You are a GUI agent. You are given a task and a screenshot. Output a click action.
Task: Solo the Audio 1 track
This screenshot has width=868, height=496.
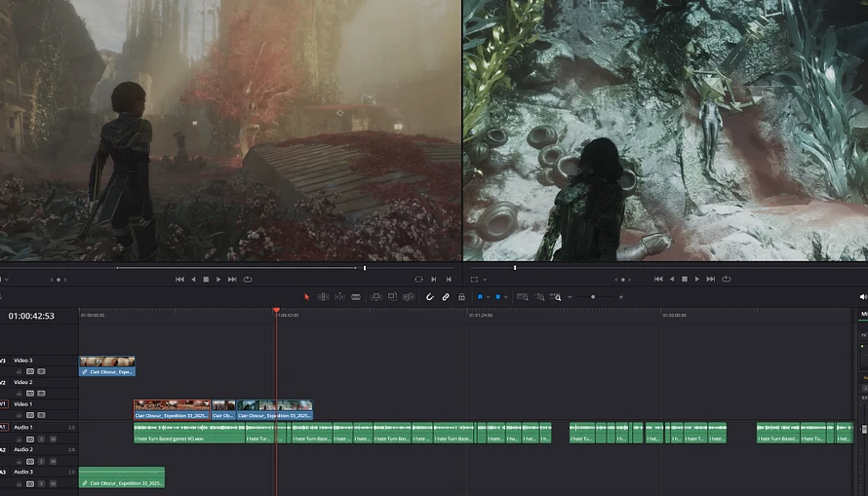(x=42, y=439)
